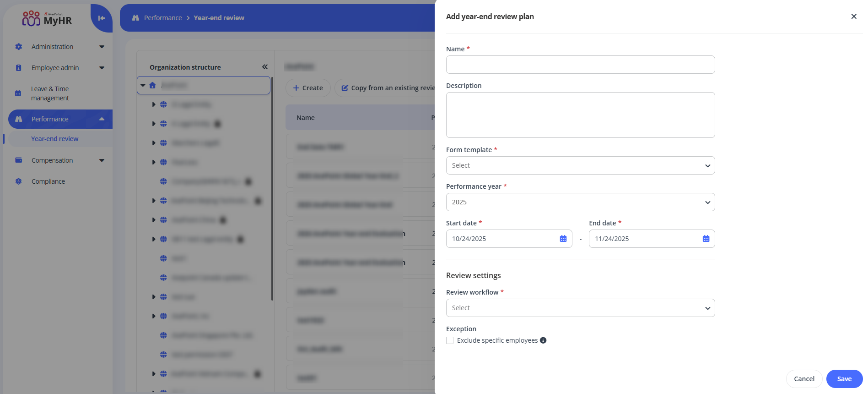The image size is (868, 394).
Task: Click the info icon beside Exclude specific employees
Action: pyautogui.click(x=543, y=340)
